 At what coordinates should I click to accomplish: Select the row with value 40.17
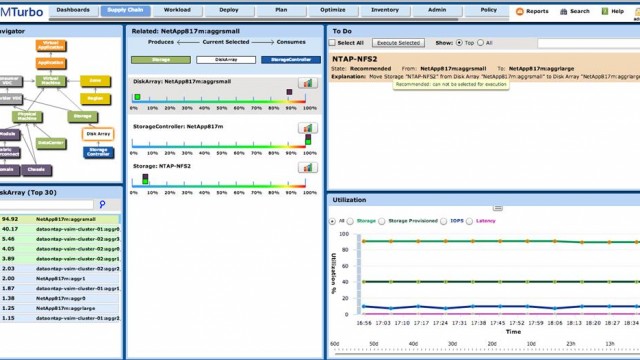pos(60,229)
